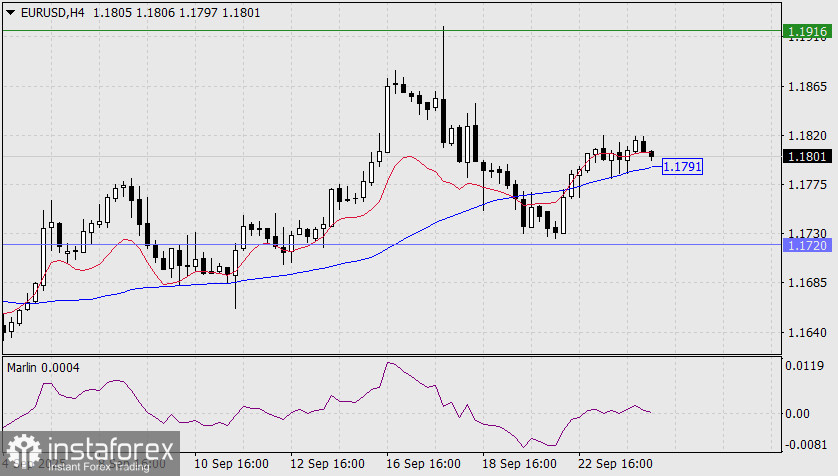Select the green 1.1916 price level label
Screen dimensions: 838x476
(807, 32)
